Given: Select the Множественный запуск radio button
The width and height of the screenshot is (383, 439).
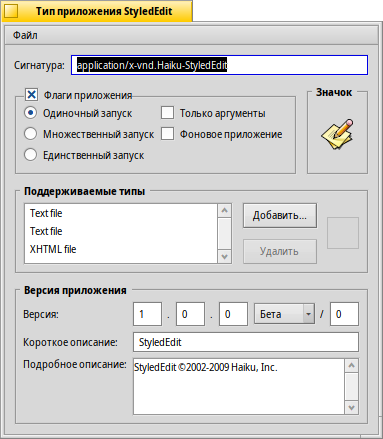Looking at the screenshot, I should point(31,134).
